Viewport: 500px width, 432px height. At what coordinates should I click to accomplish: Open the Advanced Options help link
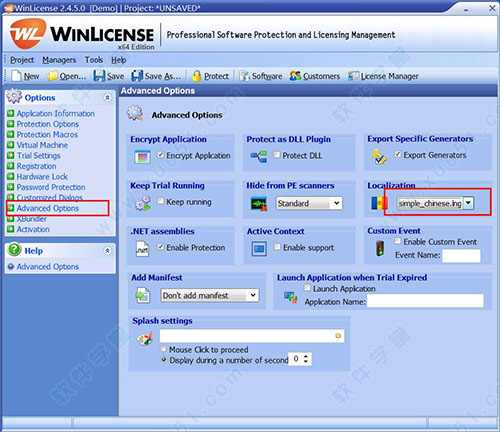tap(48, 267)
